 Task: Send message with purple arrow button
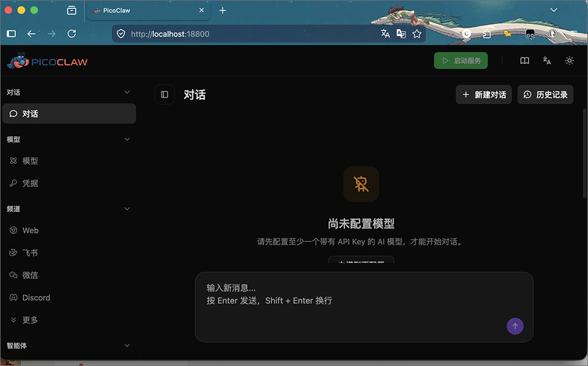click(515, 326)
